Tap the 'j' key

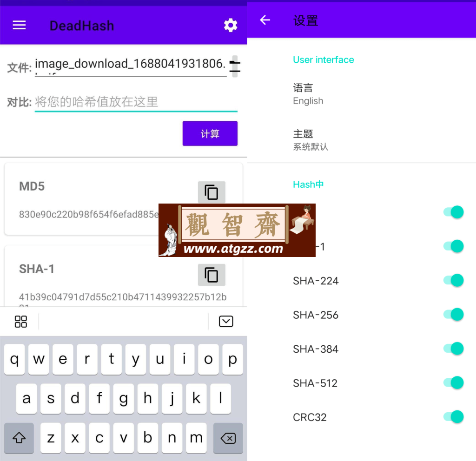pyautogui.click(x=172, y=399)
